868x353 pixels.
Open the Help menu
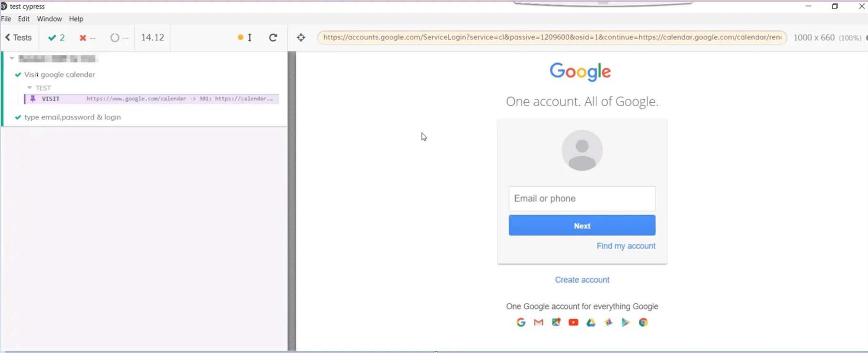click(x=76, y=19)
